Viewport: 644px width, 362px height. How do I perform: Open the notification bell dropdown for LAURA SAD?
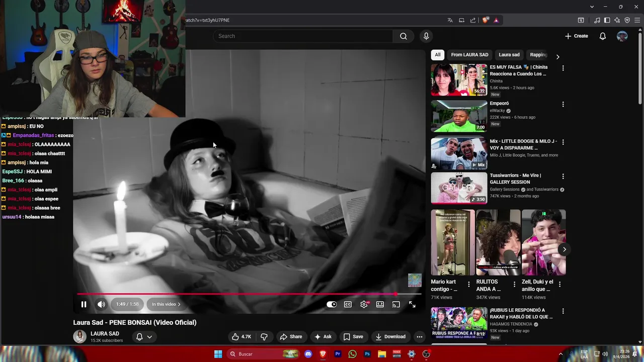[x=144, y=337]
